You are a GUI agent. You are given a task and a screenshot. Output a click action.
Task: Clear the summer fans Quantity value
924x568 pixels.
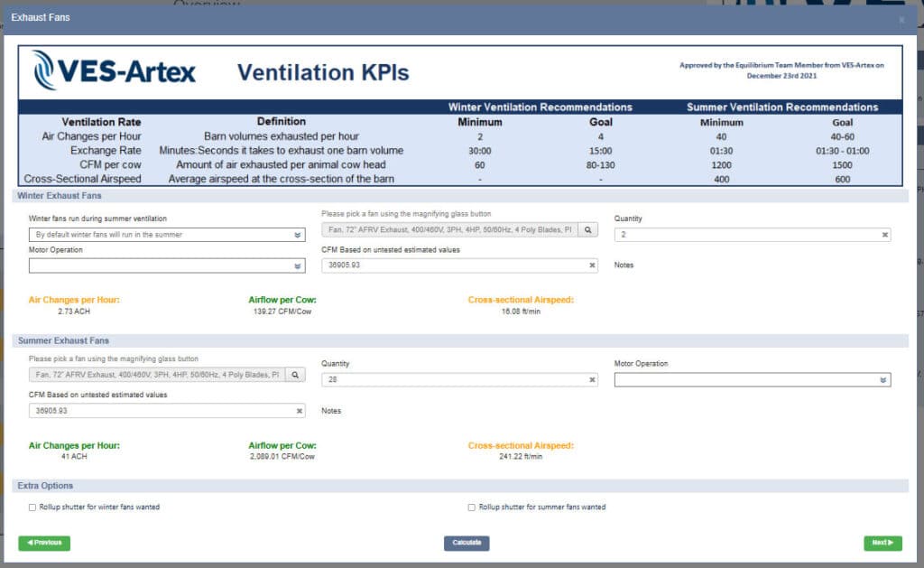(592, 380)
